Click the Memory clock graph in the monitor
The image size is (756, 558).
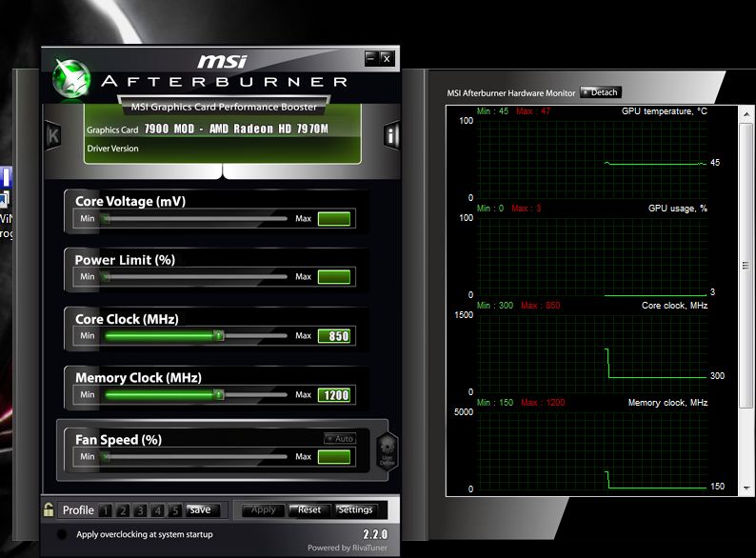tap(592, 450)
